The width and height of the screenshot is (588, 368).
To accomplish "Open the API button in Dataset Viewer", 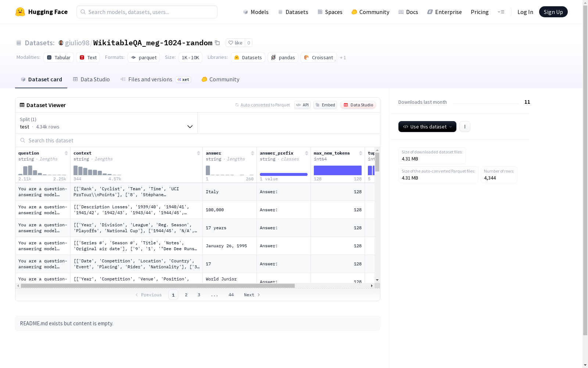I will (302, 105).
